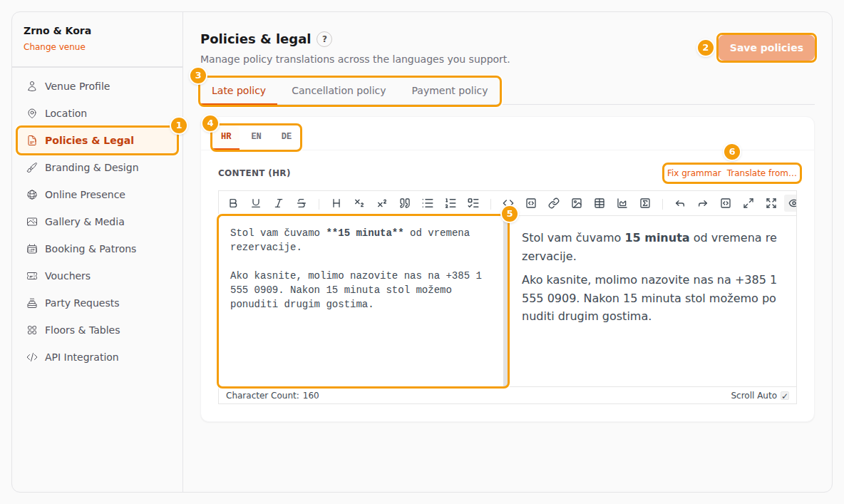Apply superscript formatting
Screen dimensions: 844x504
[x=382, y=203]
